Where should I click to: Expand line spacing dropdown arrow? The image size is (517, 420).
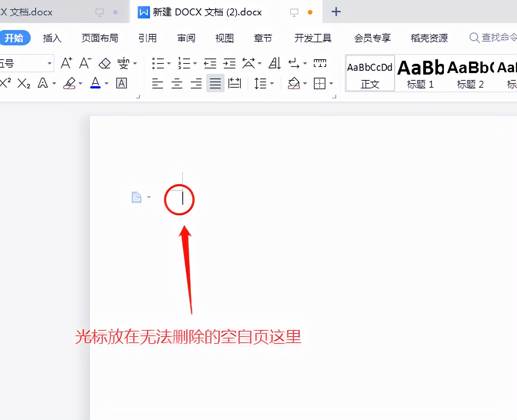[272, 83]
